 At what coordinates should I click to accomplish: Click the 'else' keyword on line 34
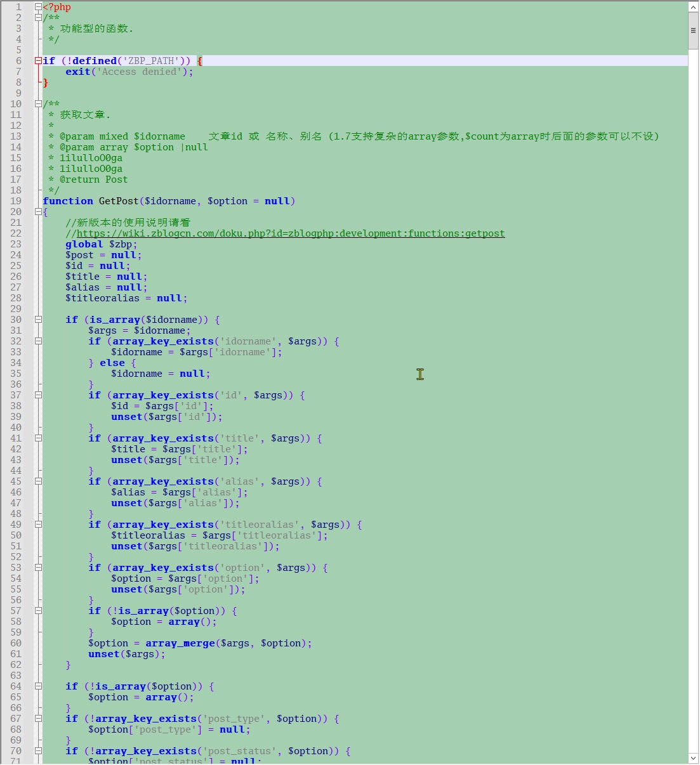[x=112, y=363]
